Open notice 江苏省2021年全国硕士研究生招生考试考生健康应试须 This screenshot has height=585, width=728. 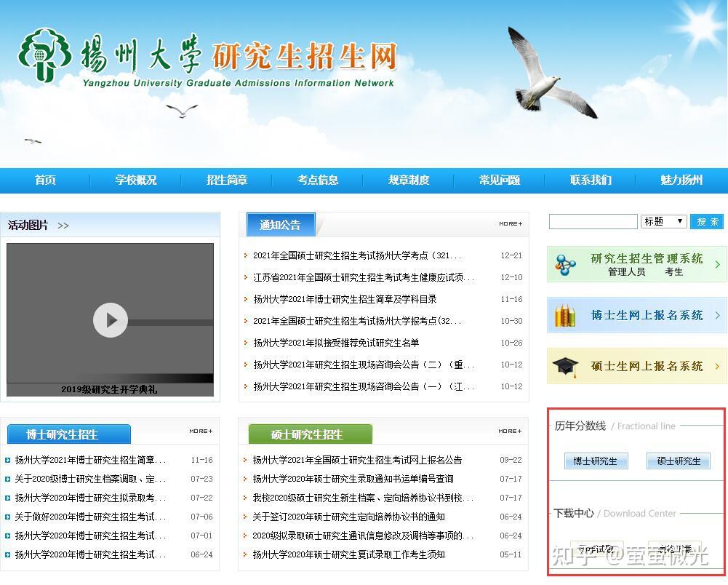pos(364,277)
